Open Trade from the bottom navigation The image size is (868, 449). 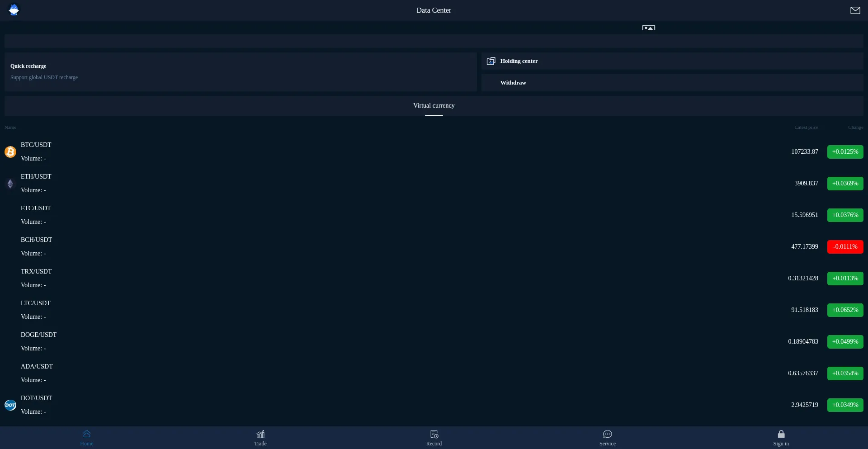tap(260, 437)
